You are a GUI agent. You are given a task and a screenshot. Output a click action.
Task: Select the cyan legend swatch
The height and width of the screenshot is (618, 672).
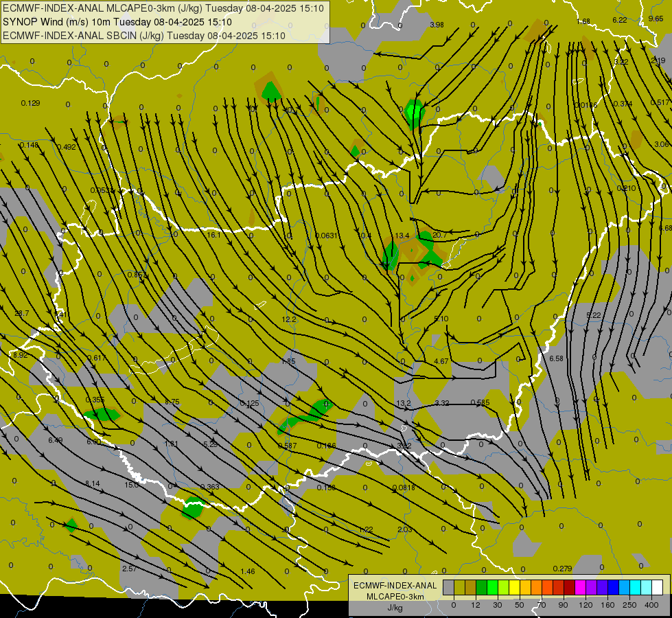636,587
